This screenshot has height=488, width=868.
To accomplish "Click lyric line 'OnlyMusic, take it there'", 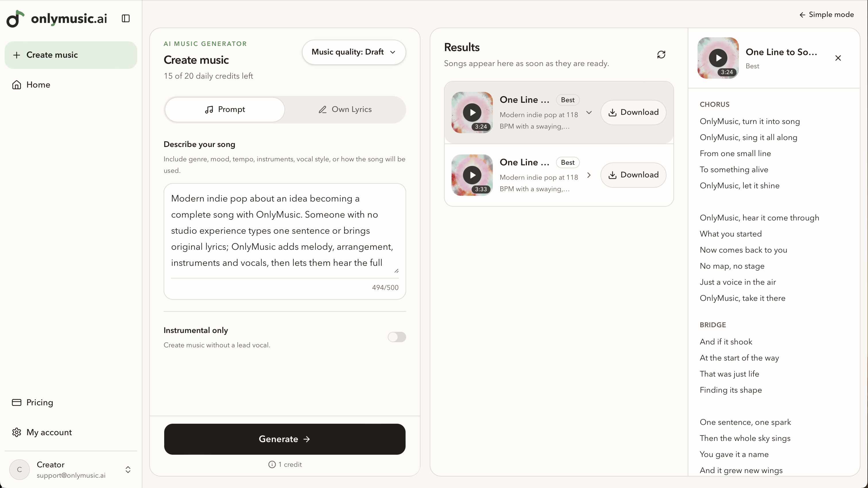I will tap(742, 298).
